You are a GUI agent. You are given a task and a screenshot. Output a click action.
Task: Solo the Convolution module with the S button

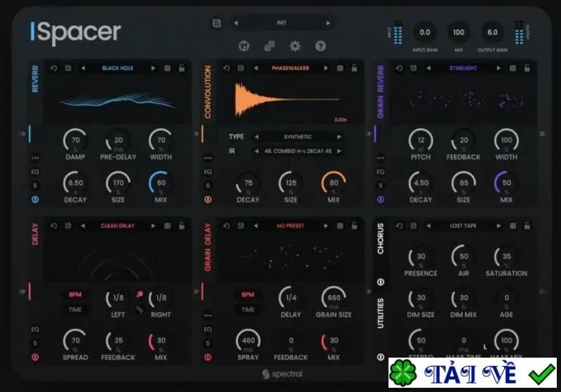208,185
